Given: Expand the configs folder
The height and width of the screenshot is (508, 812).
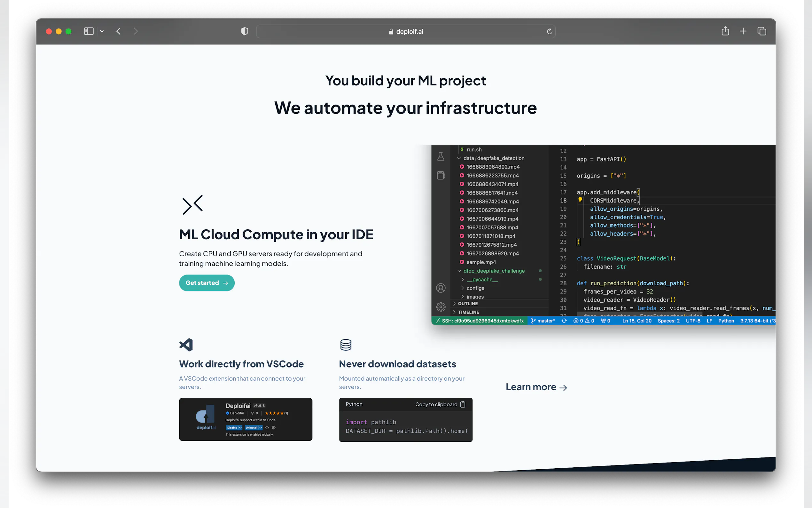Looking at the screenshot, I should point(475,288).
